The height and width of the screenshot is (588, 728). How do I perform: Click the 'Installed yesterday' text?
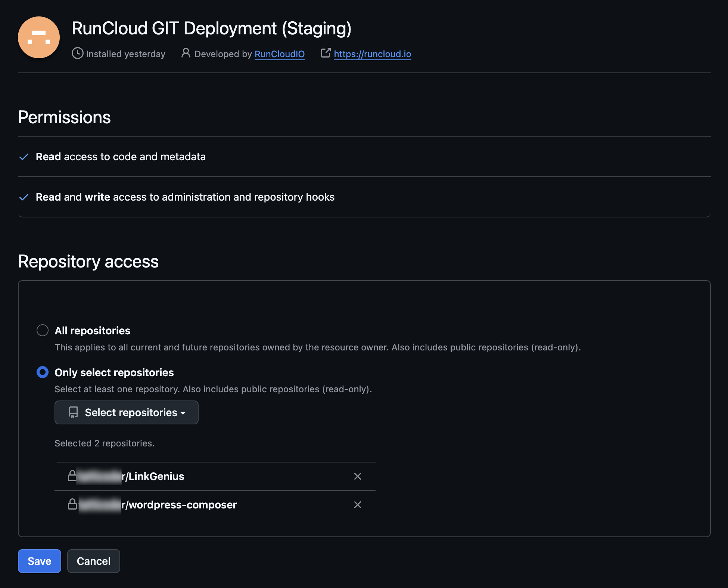[x=126, y=54]
